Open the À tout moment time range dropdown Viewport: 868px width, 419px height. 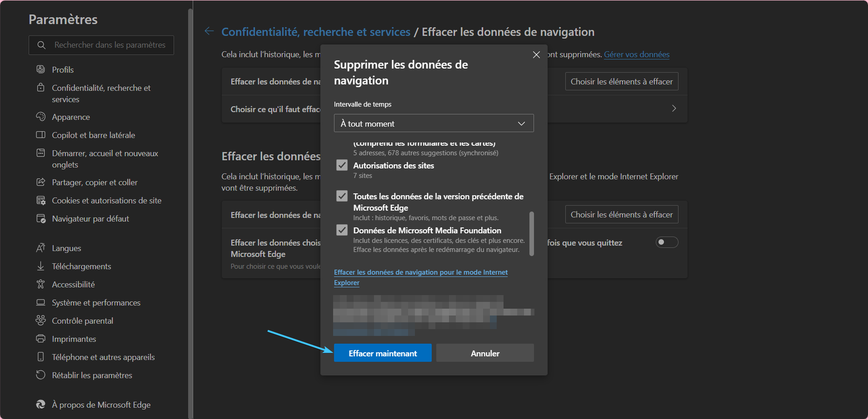(x=434, y=123)
